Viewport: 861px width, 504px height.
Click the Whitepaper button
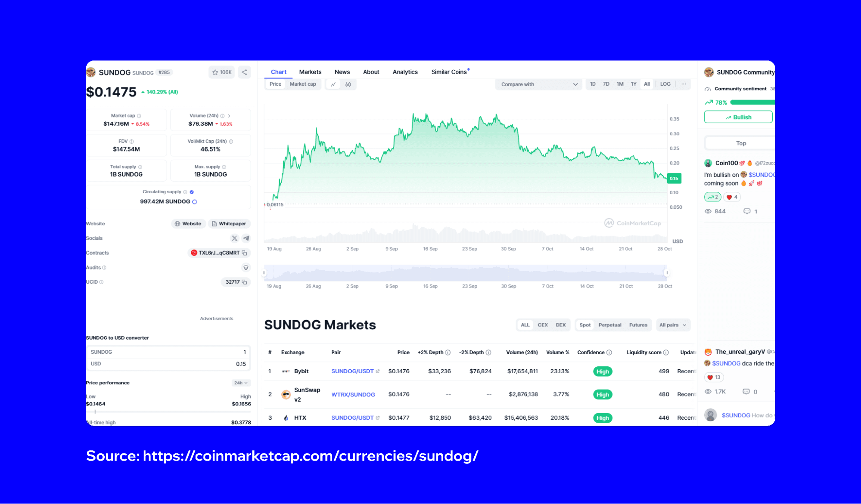tap(229, 224)
